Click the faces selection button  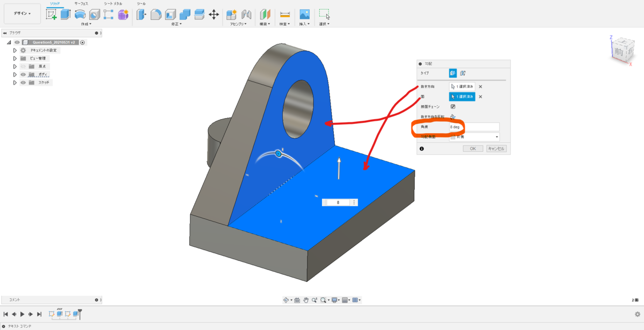462,97
